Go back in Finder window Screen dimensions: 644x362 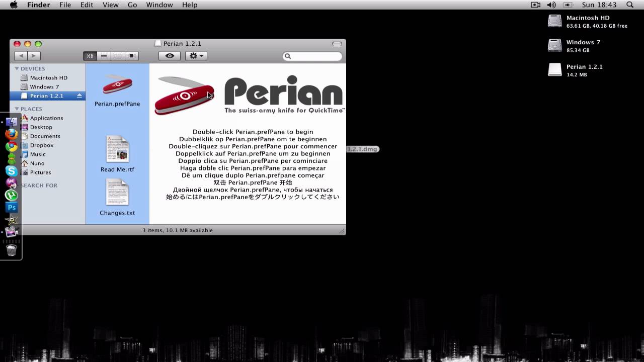coord(21,56)
